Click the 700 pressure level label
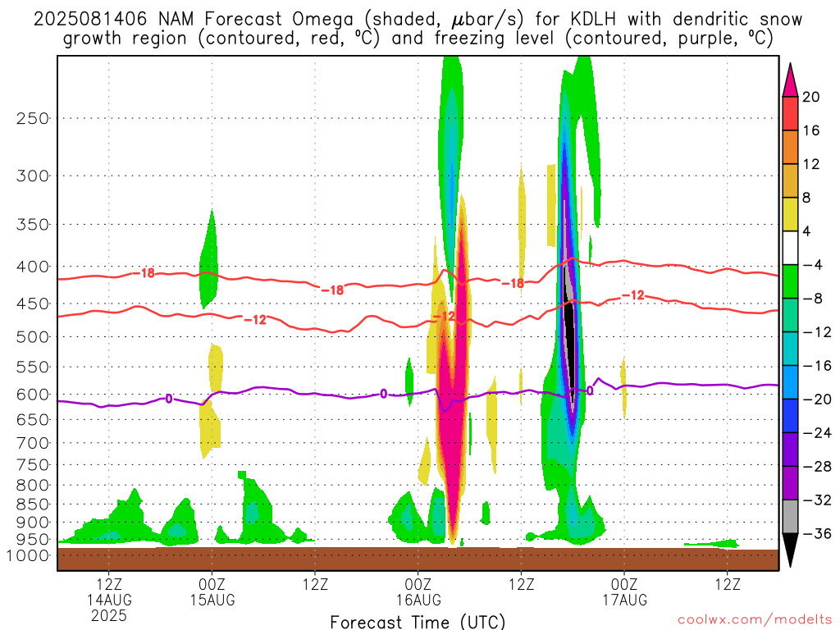This screenshot has height=630, width=840. 33,443
